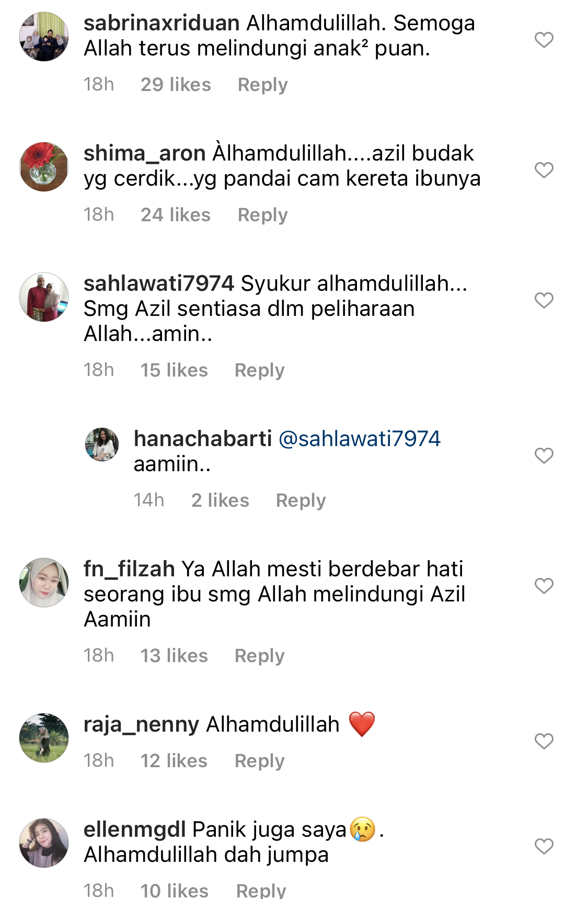588x899 pixels.
Task: View the 29 likes on sabrinaxriduan's comment
Action: (176, 85)
